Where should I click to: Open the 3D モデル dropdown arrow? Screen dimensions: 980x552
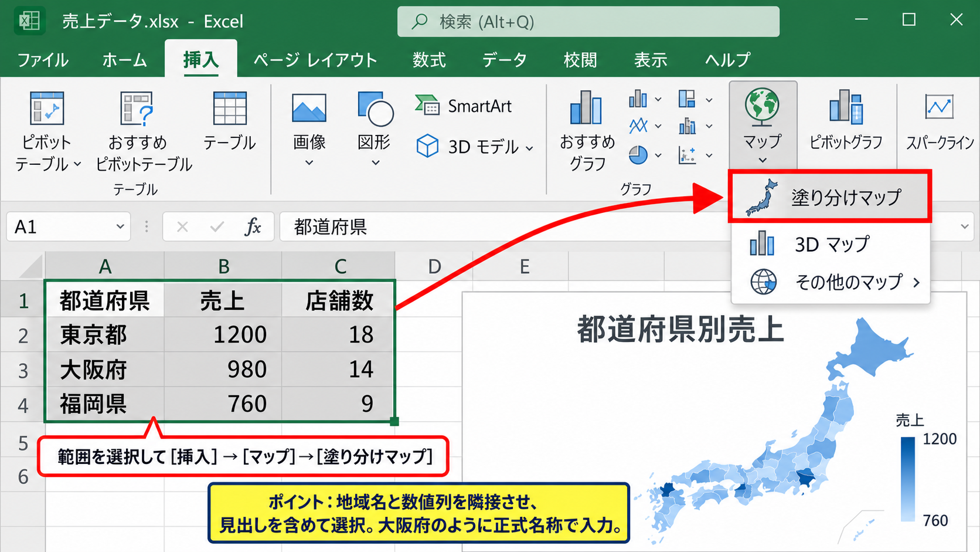pyautogui.click(x=529, y=148)
